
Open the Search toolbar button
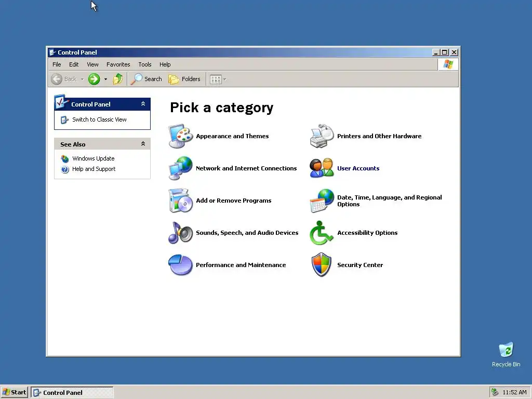pyautogui.click(x=147, y=79)
